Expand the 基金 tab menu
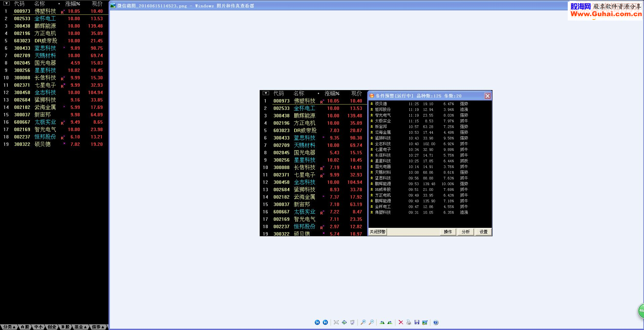 click(x=81, y=327)
